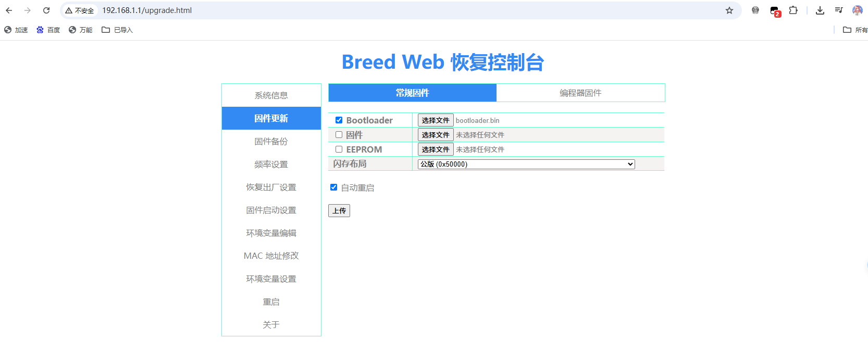The height and width of the screenshot is (352, 868).
Task: Check the 固件 firmware checkbox
Action: (x=339, y=135)
